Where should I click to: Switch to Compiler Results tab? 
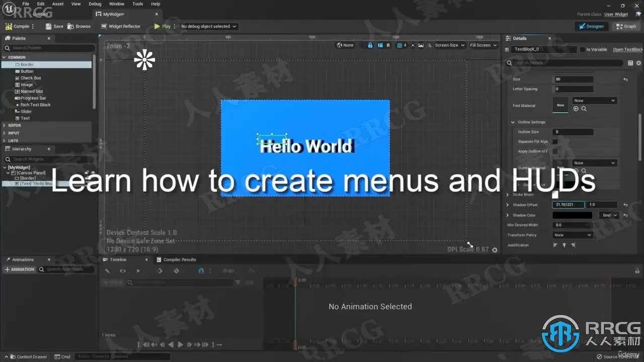pos(177,259)
